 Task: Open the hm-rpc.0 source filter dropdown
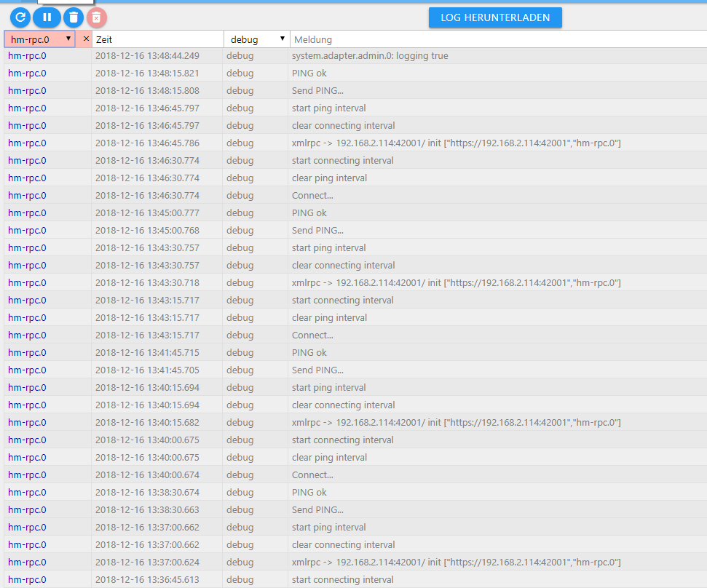[x=39, y=39]
